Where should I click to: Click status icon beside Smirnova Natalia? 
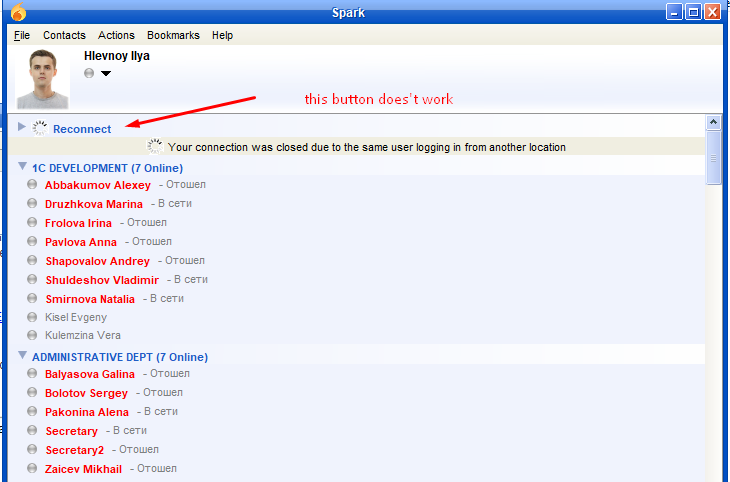point(32,298)
